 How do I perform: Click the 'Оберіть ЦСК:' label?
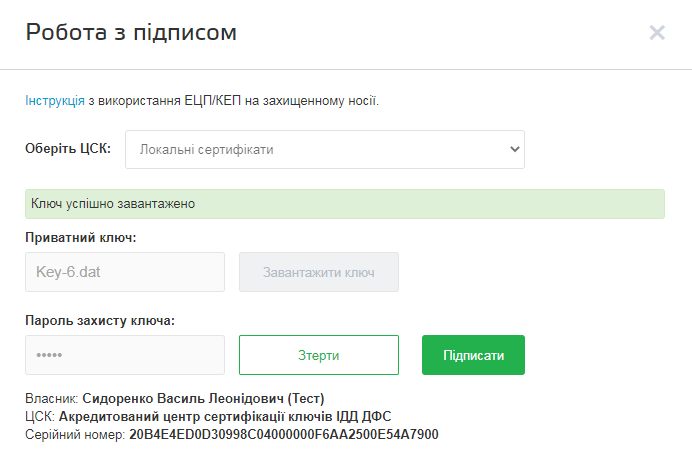[68, 149]
